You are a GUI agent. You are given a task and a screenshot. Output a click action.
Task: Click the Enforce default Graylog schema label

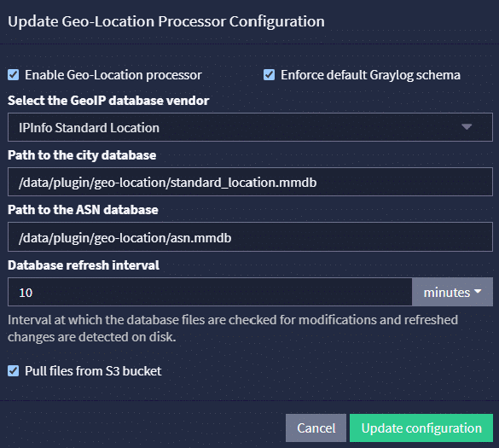coord(370,75)
